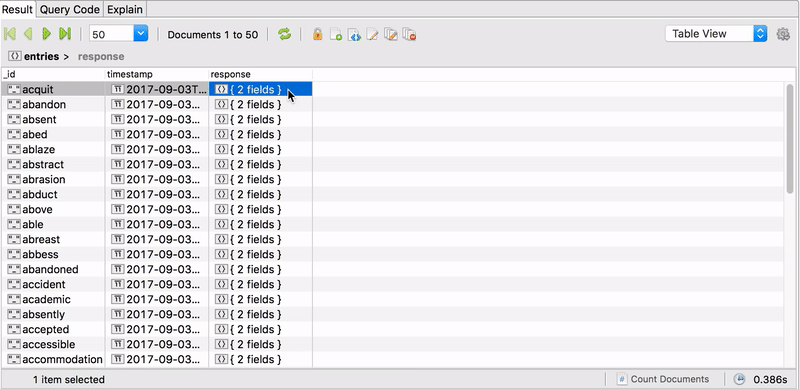Click the clock icon beside 0.386s
The image size is (800, 389).
coord(739,379)
